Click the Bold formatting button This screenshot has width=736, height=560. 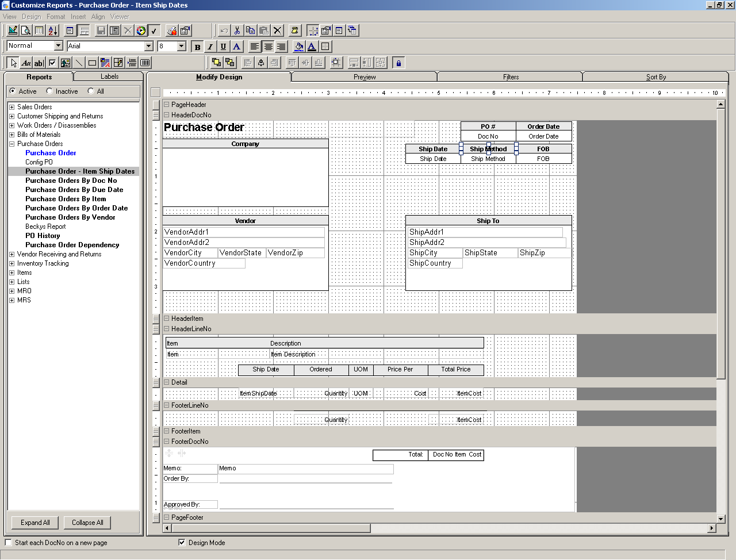tap(197, 47)
